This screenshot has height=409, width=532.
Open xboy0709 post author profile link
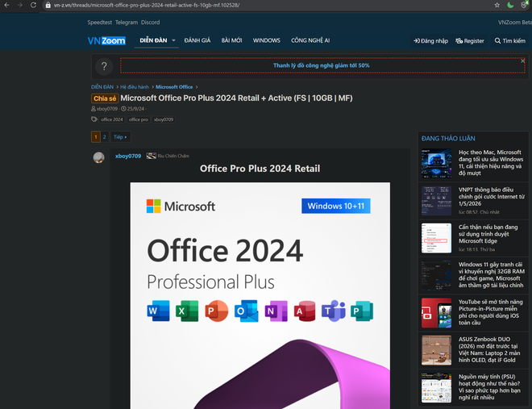[x=128, y=156]
